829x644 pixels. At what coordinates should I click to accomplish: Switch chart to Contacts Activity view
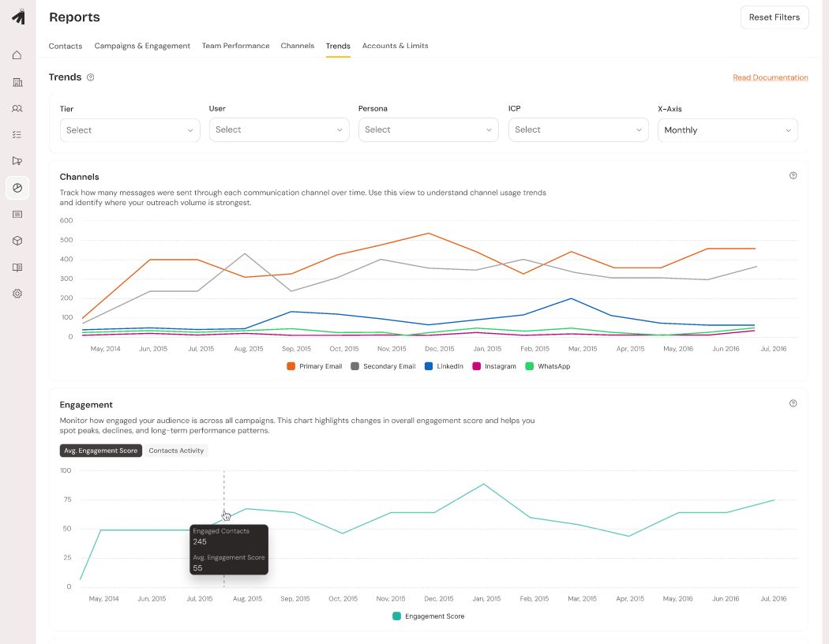176,451
